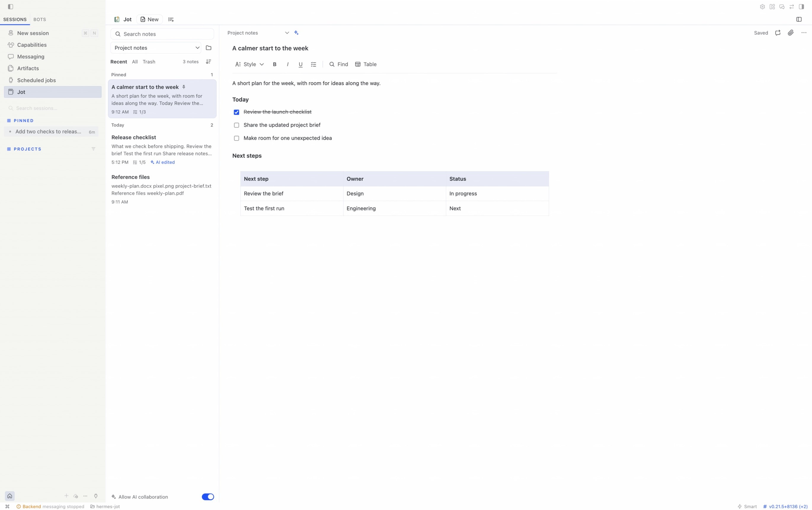Click the attachment paperclip icon

click(x=791, y=32)
